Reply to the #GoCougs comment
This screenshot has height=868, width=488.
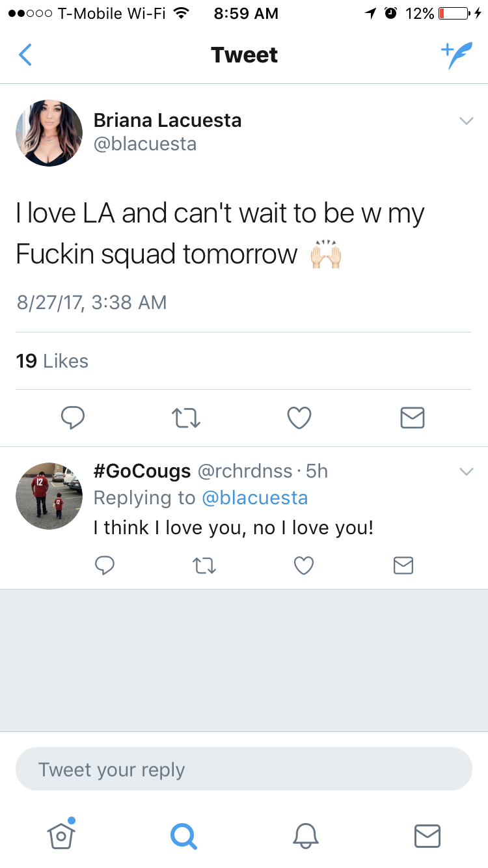point(105,566)
